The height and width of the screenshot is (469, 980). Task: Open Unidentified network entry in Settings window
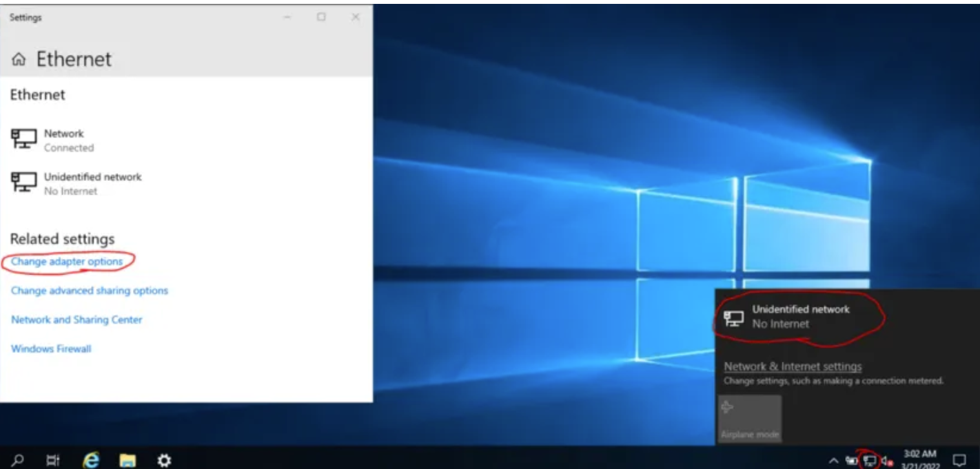(76, 183)
